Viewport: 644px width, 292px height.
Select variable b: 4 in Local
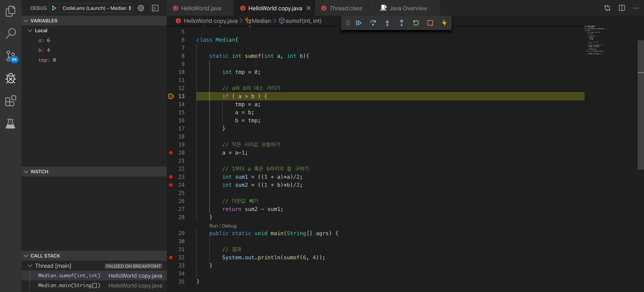tap(94, 50)
